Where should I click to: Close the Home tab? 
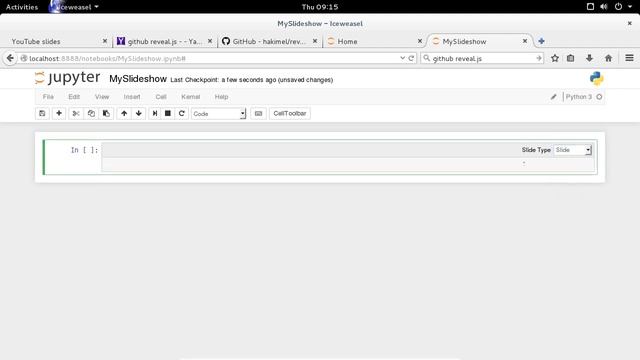[420, 41]
